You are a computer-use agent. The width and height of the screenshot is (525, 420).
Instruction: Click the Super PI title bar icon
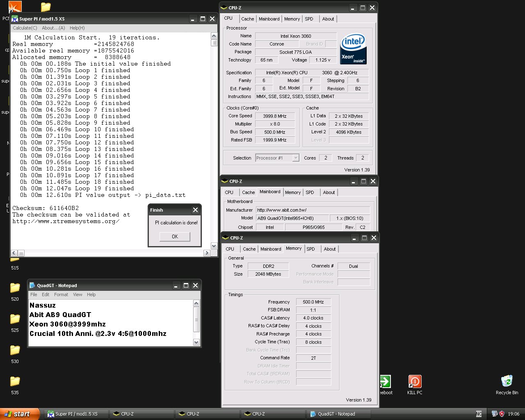coord(15,19)
